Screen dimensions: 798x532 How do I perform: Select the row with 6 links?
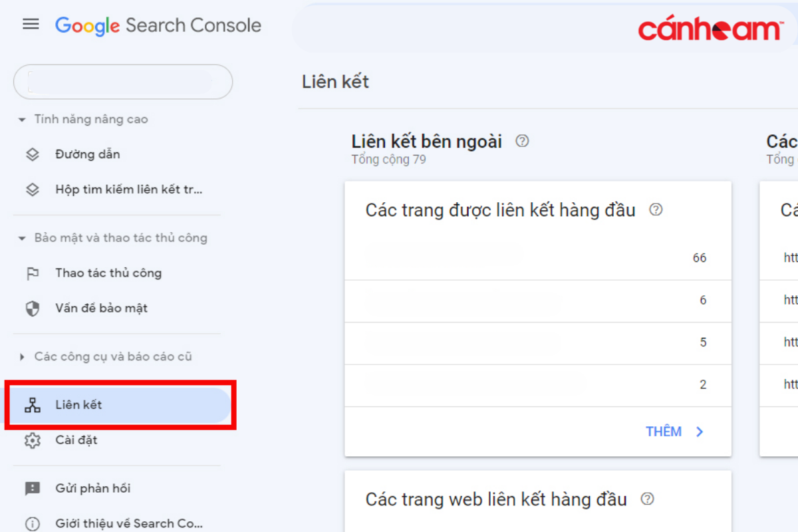click(x=538, y=301)
